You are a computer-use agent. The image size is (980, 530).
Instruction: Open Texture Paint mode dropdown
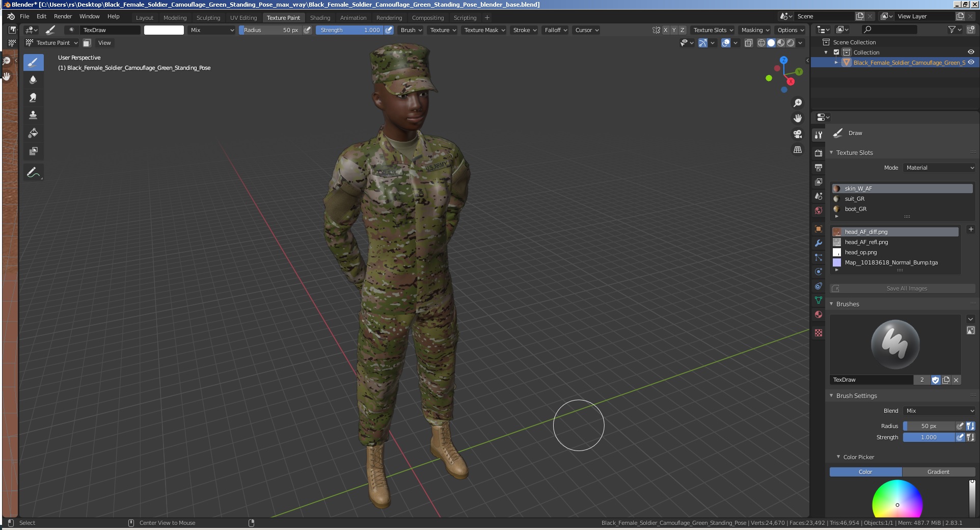point(52,43)
